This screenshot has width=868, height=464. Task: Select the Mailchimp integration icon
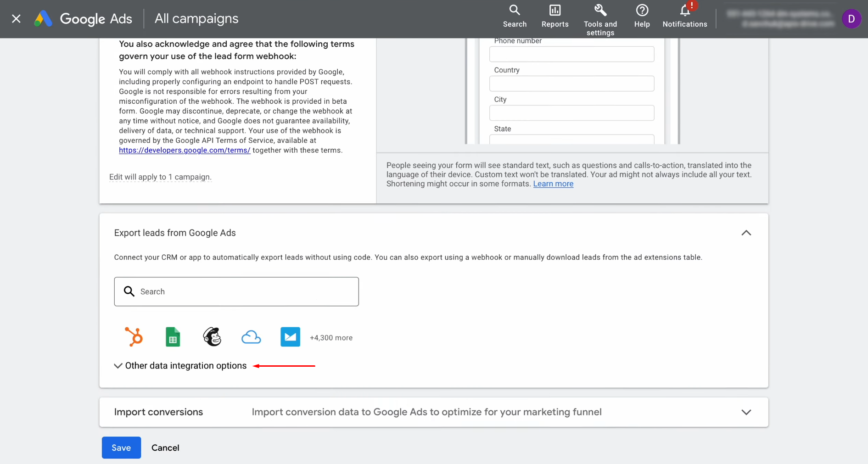[212, 337]
